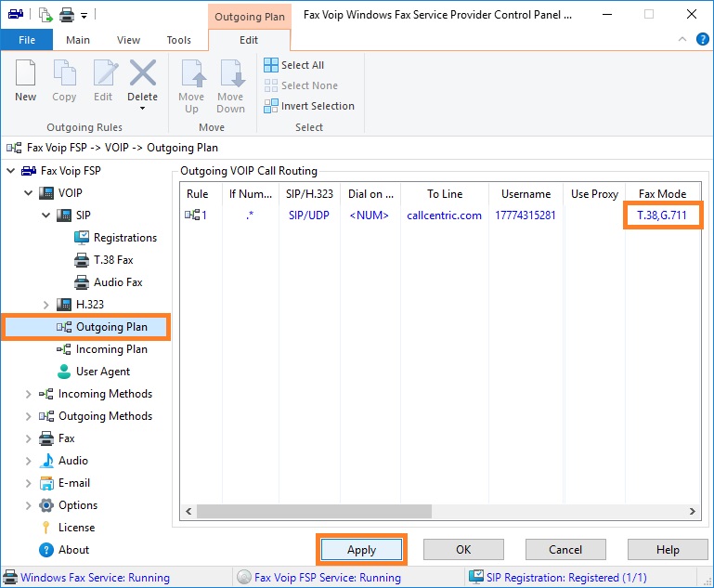Screen dimensions: 714x588
Task: Click the Copy rule icon
Action: (64, 72)
